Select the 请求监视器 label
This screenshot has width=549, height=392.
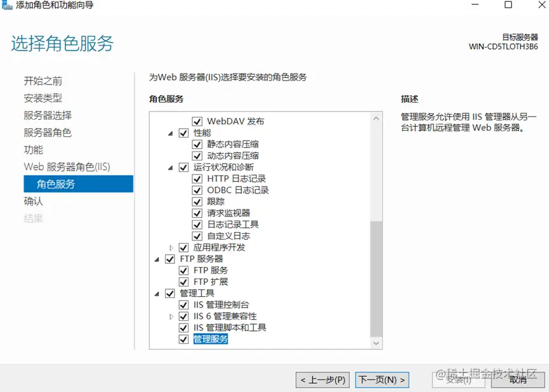point(228,213)
